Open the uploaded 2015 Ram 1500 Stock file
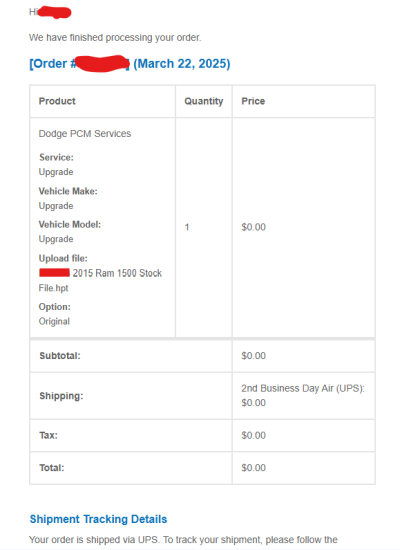 (x=100, y=280)
